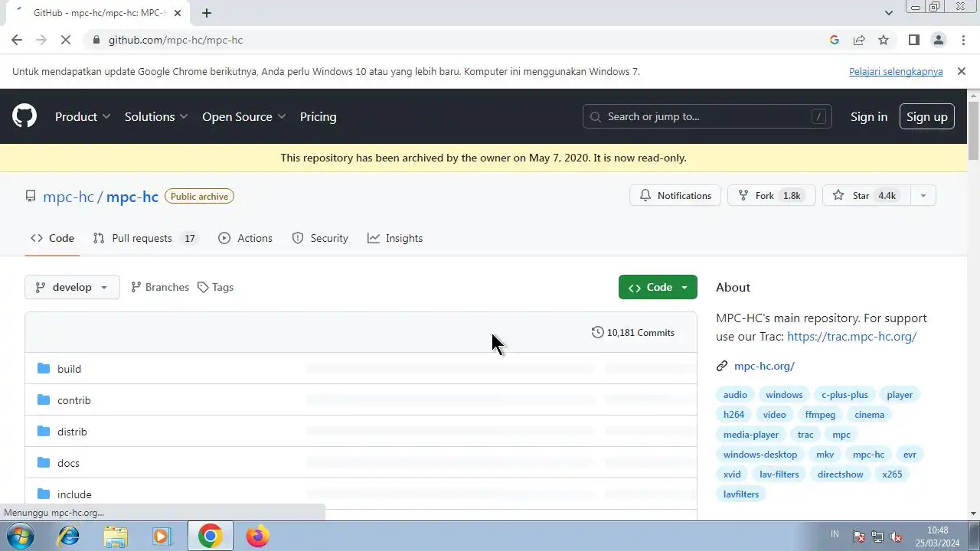Click the GitHub logo icon
This screenshot has width=980, height=551.
pos(24,116)
